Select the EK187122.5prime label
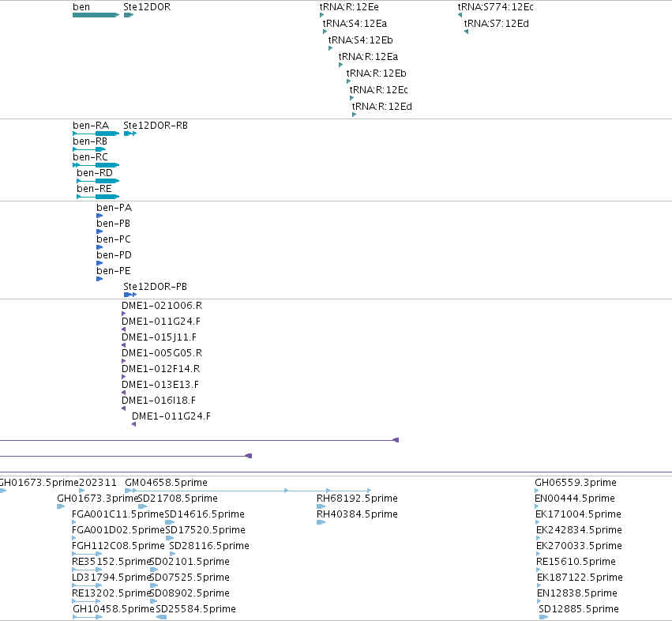 click(580, 578)
